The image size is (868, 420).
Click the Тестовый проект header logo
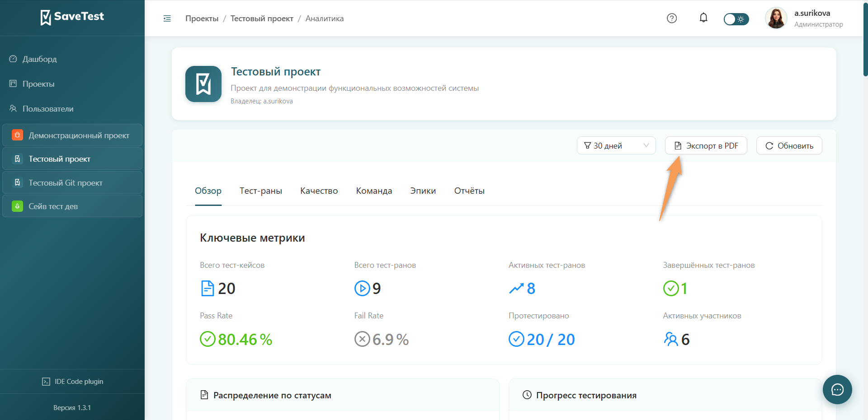(203, 84)
